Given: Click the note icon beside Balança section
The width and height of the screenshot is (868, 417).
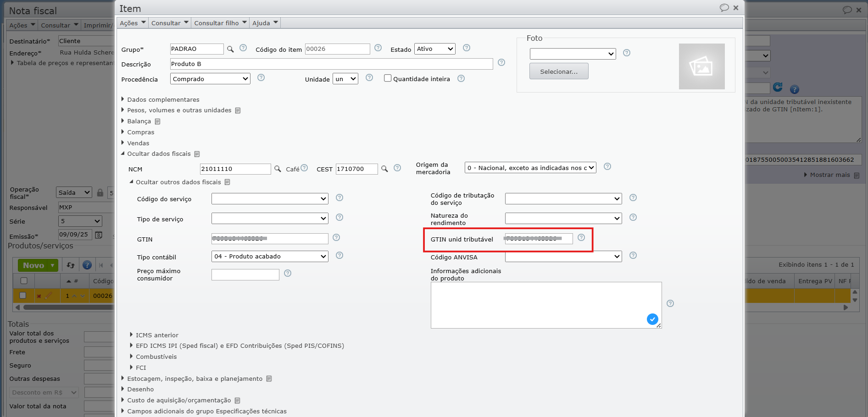Looking at the screenshot, I should (157, 121).
